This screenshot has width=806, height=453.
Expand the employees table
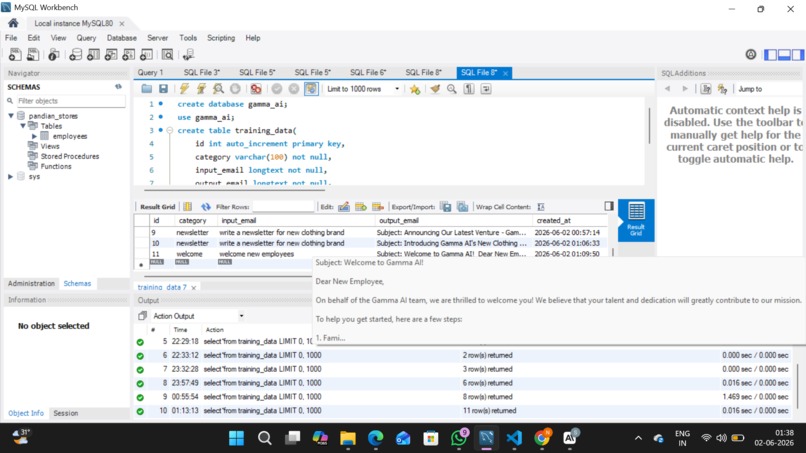[34, 136]
